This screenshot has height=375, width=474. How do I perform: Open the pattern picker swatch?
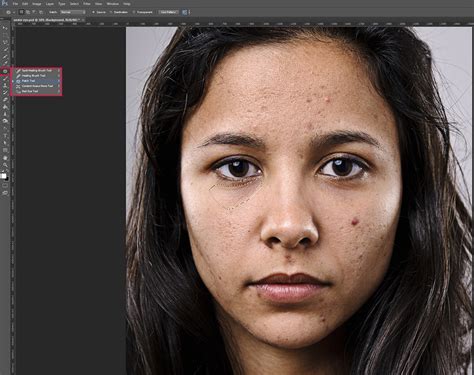184,12
